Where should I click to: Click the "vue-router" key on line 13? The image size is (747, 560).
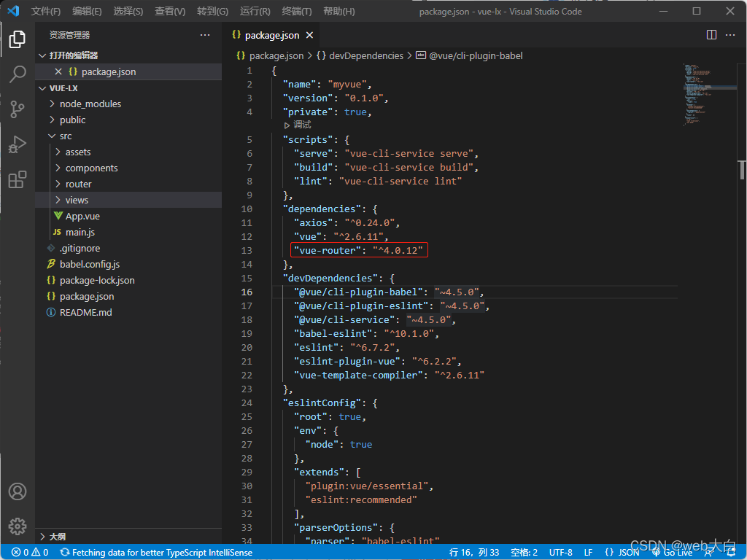pos(328,251)
